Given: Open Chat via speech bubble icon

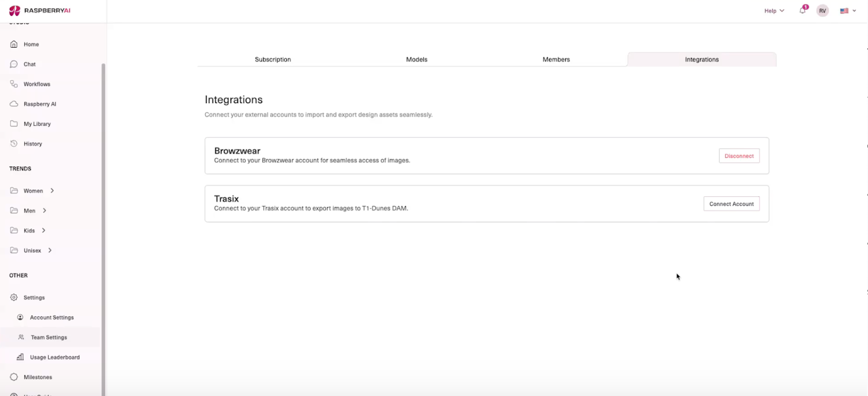Looking at the screenshot, I should tap(14, 64).
